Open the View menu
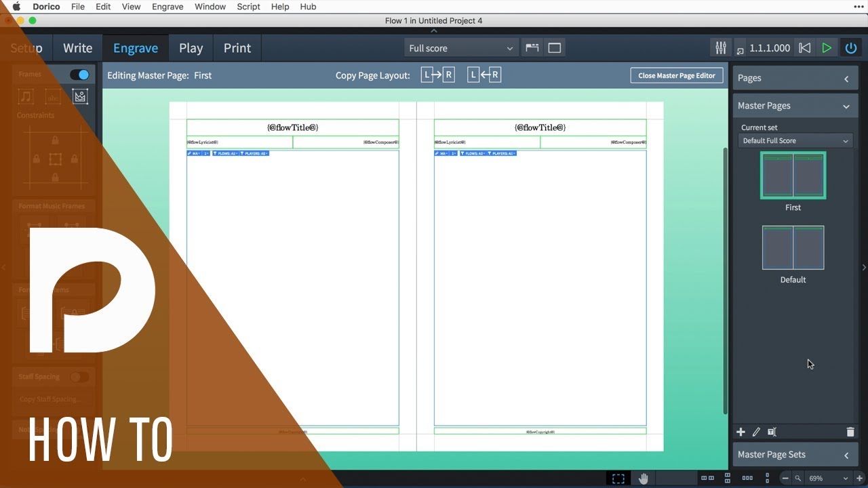The image size is (868, 488). coord(131,7)
